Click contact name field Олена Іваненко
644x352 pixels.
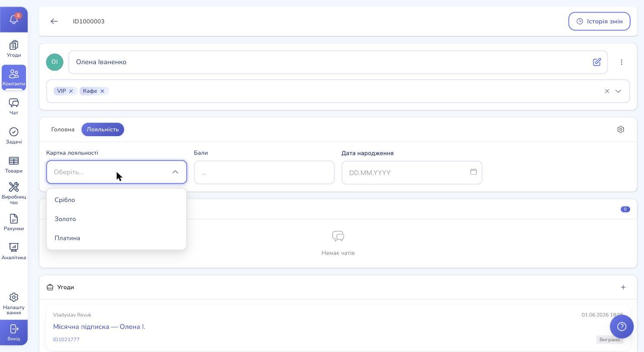[338, 62]
